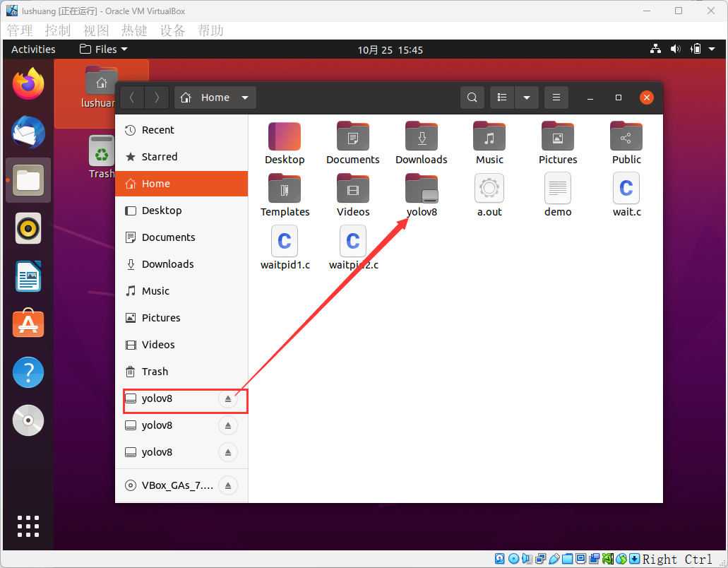Open the Public folder
728x568 pixels.
(x=626, y=143)
